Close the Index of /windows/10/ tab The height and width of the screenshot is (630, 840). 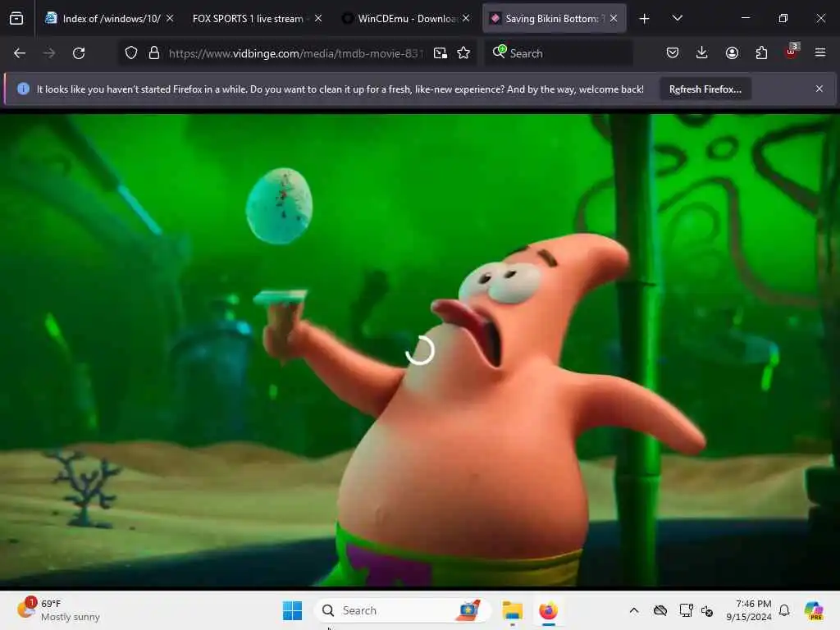[x=170, y=18]
